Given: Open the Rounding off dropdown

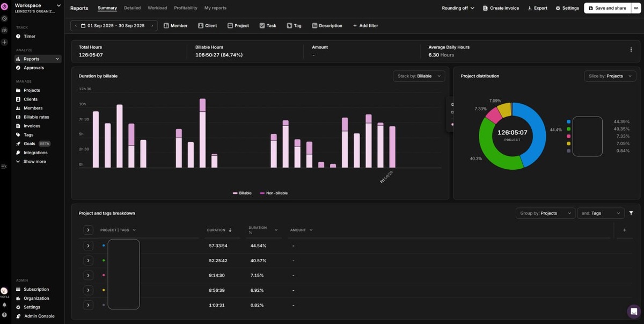Looking at the screenshot, I should coord(458,8).
